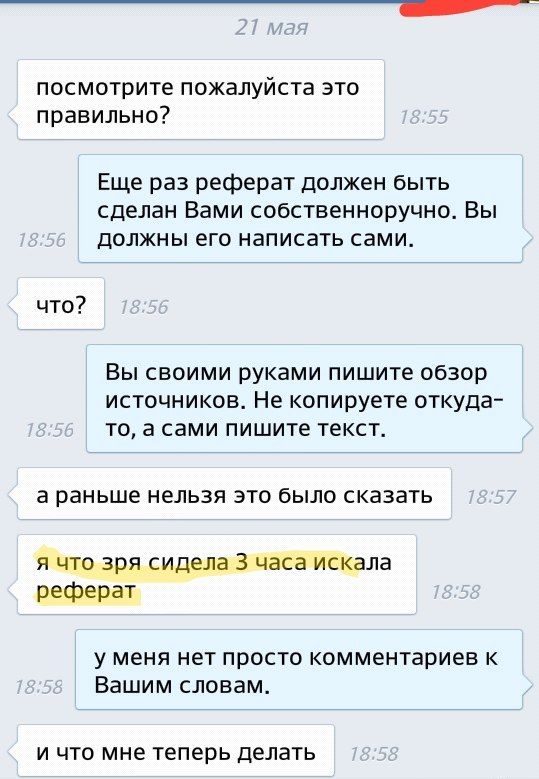The width and height of the screenshot is (539, 779).
Task: Tap the 18:56 timestamp beside 'что?'
Action: coord(144,307)
